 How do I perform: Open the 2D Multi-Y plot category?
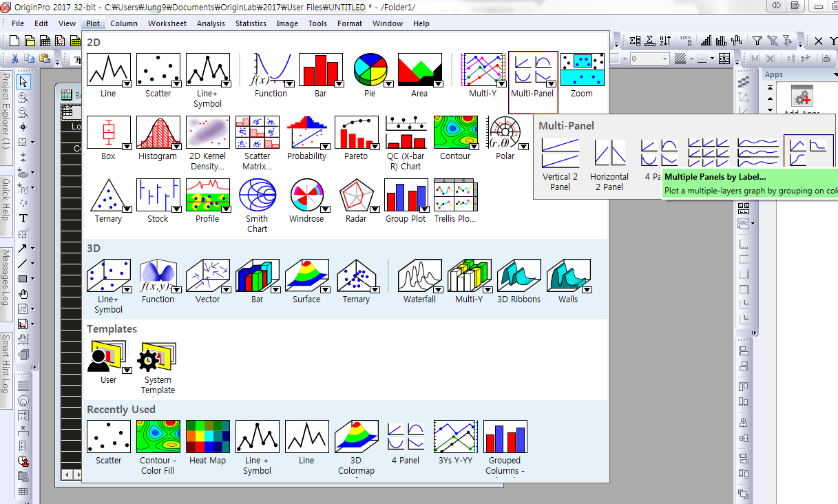coord(483,70)
